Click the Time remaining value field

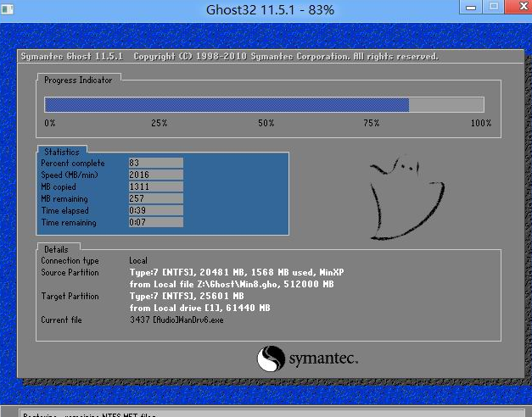[154, 222]
